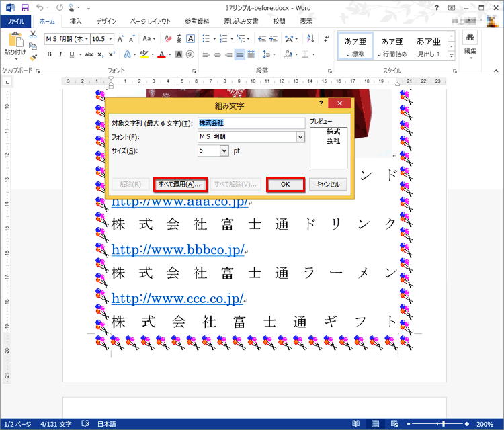Click the Paste clipboard icon
Screen dimensions: 504x430
[15, 40]
